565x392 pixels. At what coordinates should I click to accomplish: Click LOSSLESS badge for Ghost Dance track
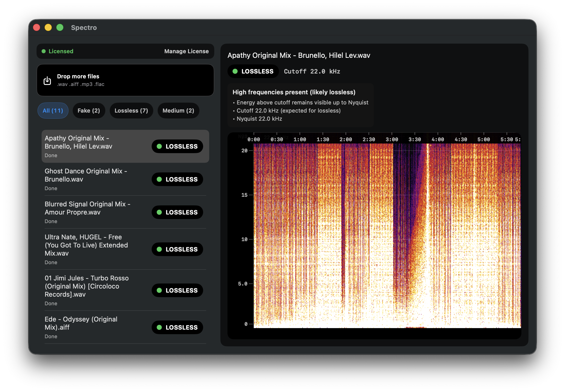[x=177, y=179]
